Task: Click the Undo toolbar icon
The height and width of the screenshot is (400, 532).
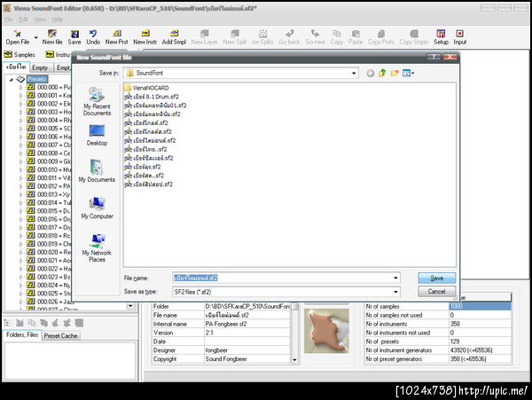Action: [93, 37]
